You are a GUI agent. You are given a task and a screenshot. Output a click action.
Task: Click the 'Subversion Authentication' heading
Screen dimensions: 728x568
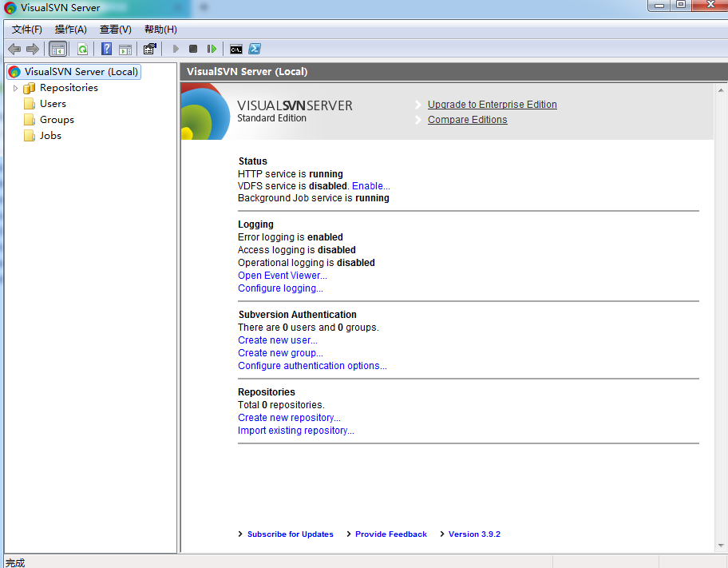click(x=297, y=315)
